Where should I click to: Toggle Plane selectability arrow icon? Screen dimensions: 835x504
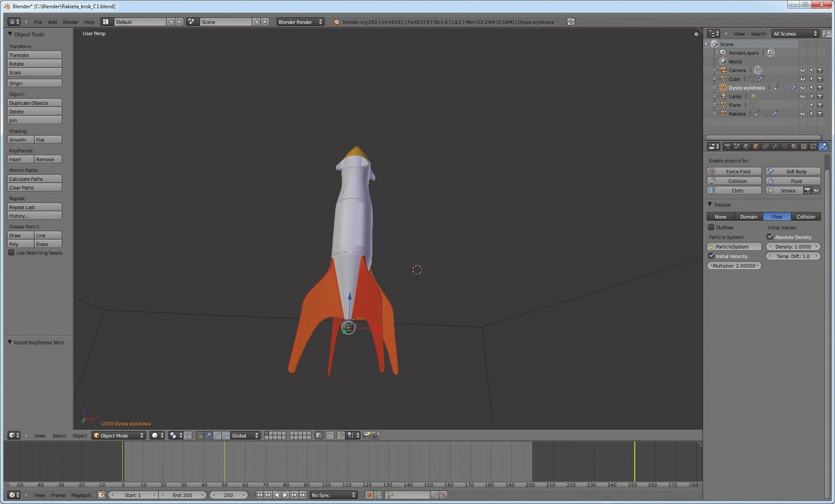812,104
